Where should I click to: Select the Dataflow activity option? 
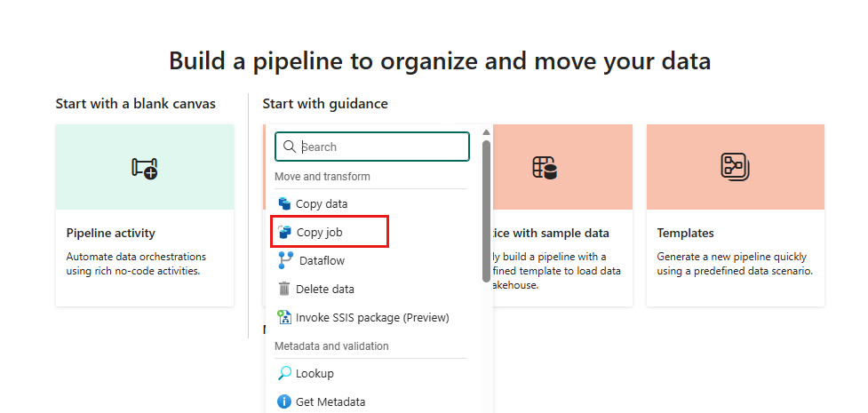[322, 260]
